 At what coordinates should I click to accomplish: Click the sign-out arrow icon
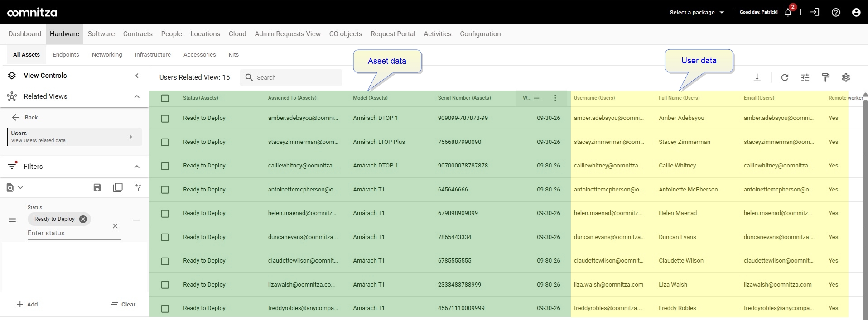click(x=815, y=12)
